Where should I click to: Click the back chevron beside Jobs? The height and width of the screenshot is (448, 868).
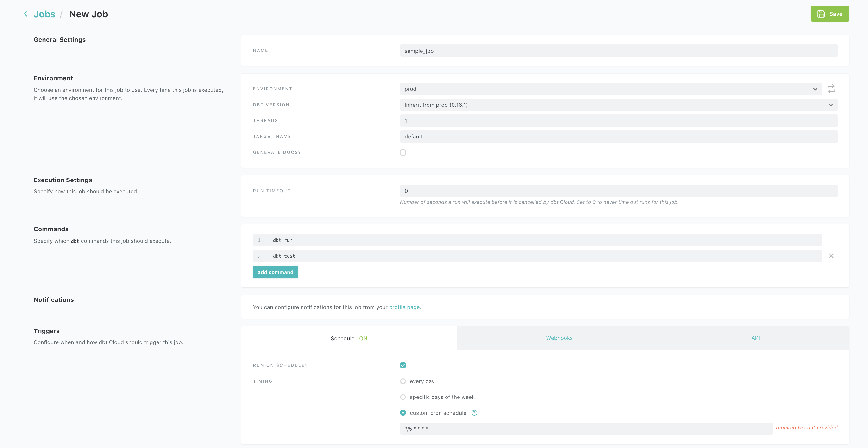tap(26, 14)
